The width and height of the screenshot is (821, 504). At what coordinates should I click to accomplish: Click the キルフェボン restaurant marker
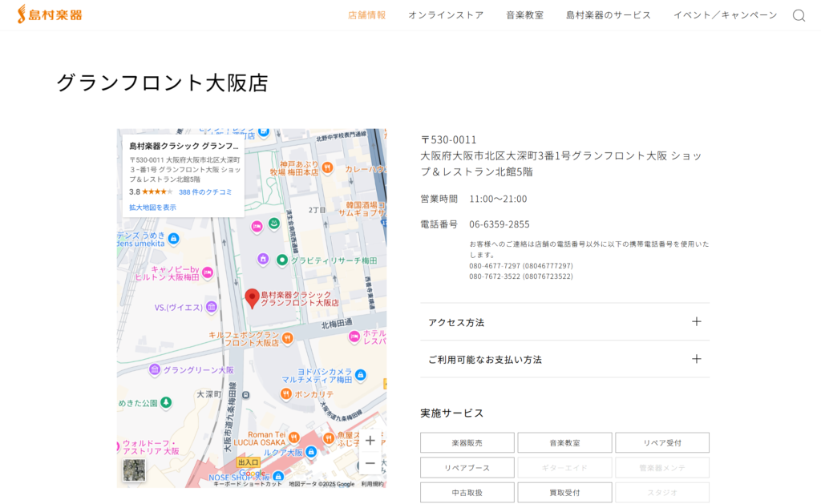click(x=287, y=338)
